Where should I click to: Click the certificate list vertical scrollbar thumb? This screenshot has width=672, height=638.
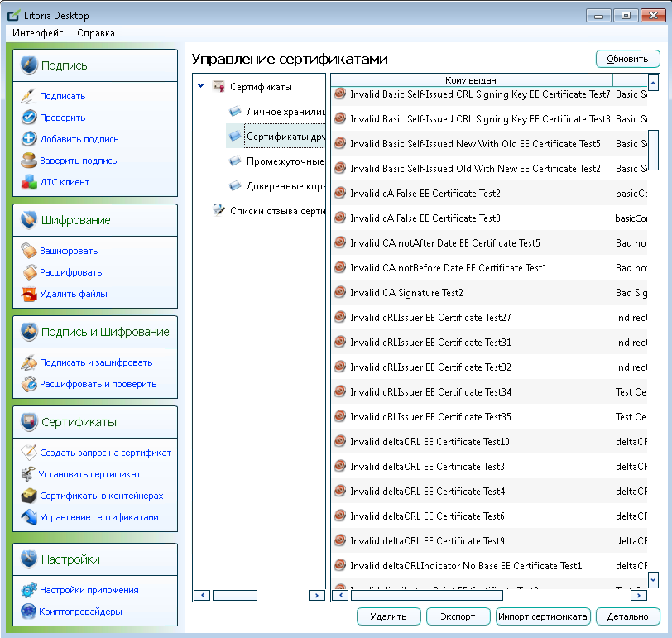[653, 150]
